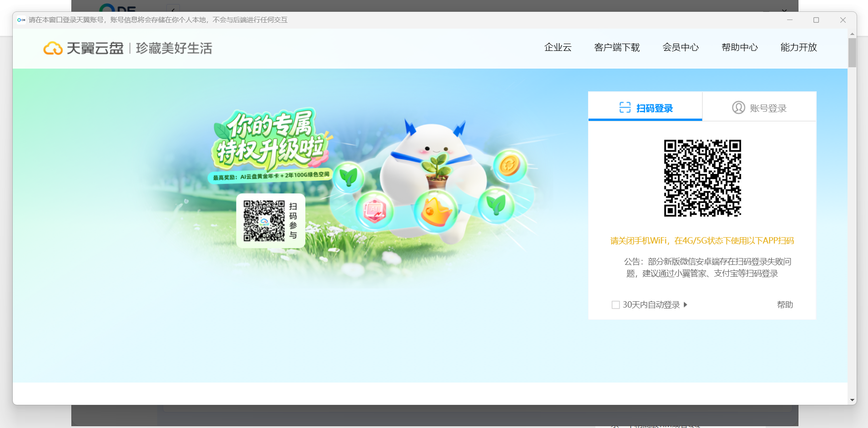Click the login QR code image
868x428 pixels.
[x=703, y=178]
